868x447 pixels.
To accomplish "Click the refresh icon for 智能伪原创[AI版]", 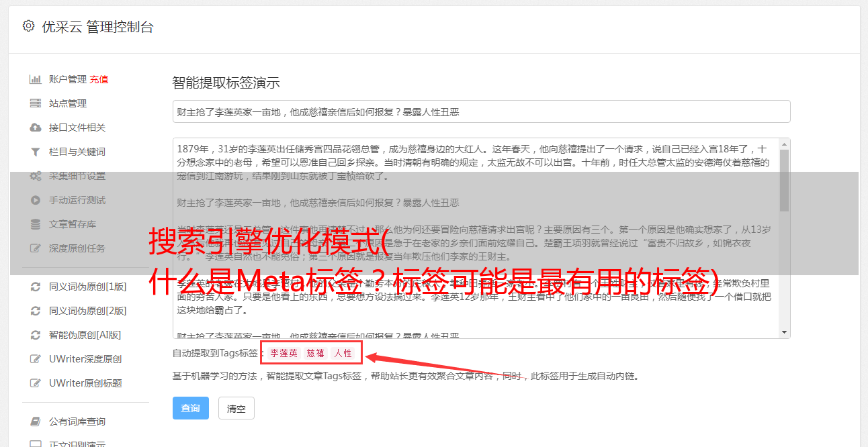I will click(x=36, y=335).
